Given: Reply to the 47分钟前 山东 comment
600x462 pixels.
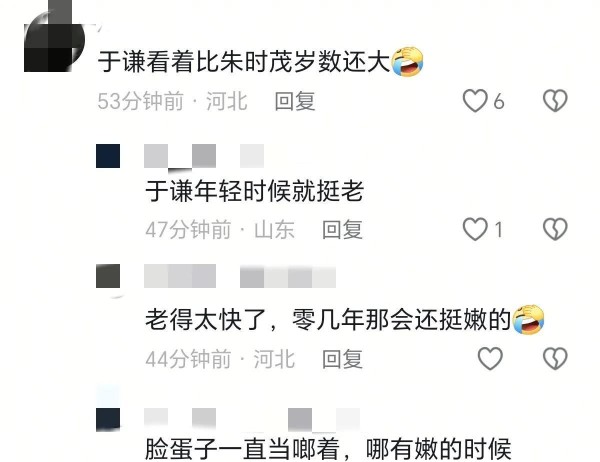Looking at the screenshot, I should tap(342, 230).
